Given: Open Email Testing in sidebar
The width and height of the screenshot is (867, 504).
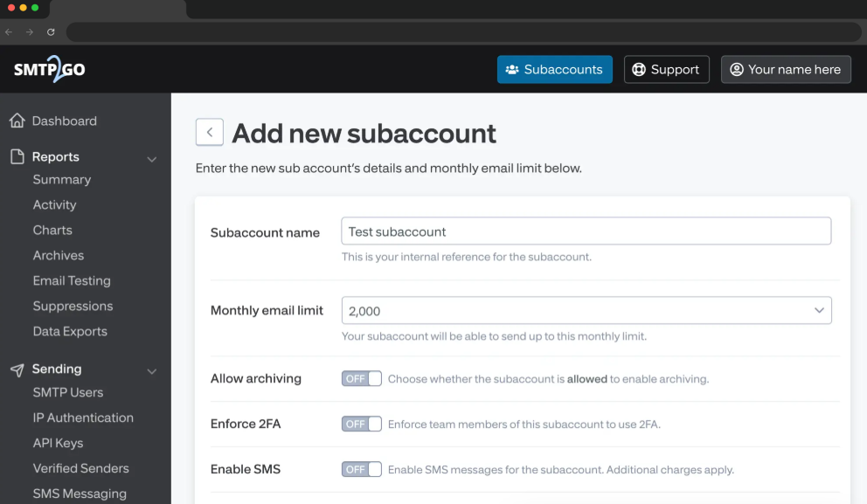Looking at the screenshot, I should pyautogui.click(x=72, y=280).
